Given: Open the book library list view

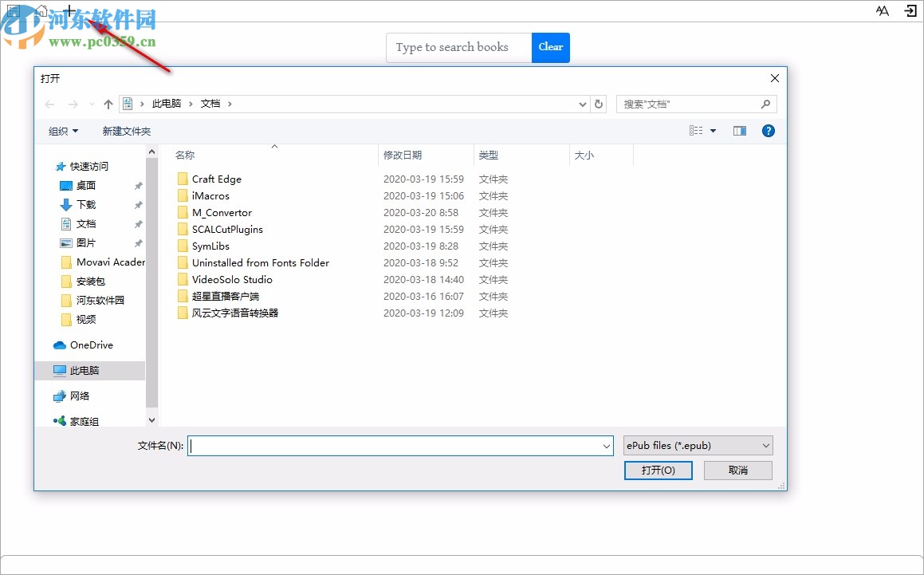Looking at the screenshot, I should coord(13,11).
